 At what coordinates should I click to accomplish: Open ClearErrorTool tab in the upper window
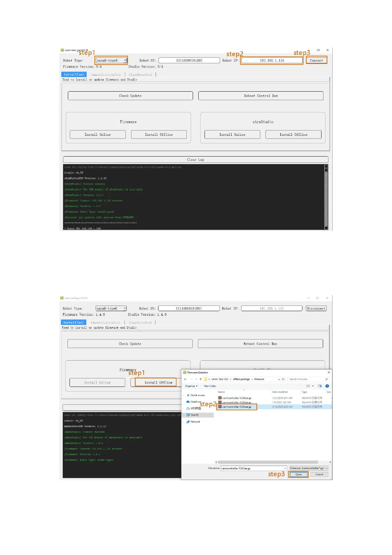tap(140, 75)
